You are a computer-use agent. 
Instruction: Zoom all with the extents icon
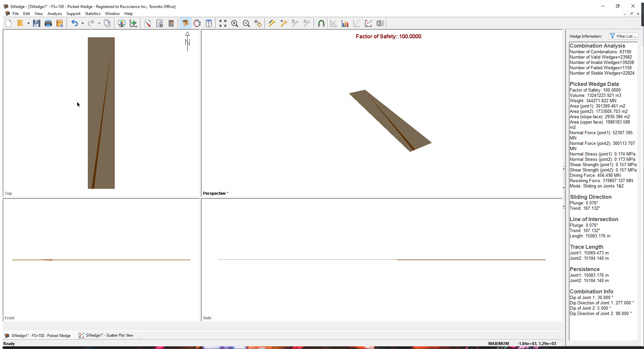(x=223, y=23)
